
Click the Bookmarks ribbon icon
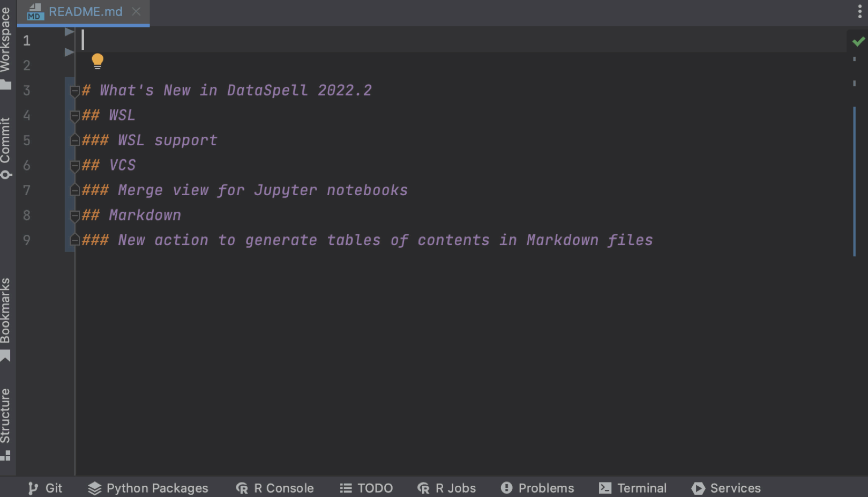6,355
